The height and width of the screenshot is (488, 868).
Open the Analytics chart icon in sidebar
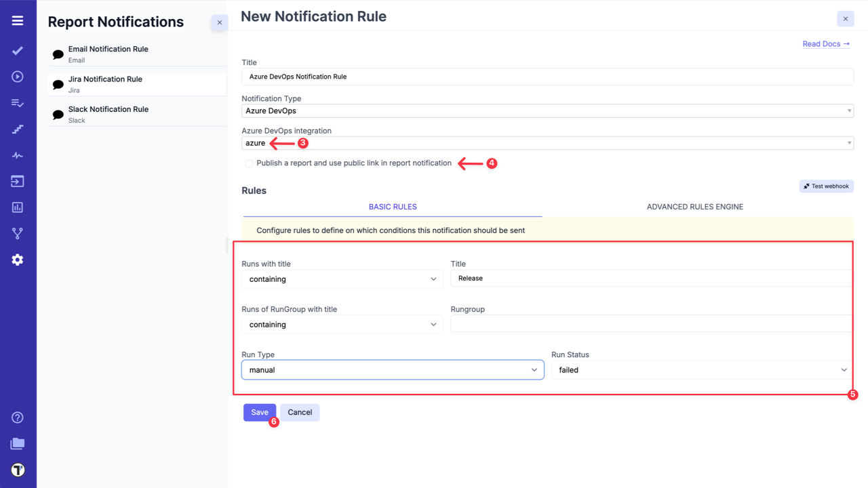click(x=18, y=207)
